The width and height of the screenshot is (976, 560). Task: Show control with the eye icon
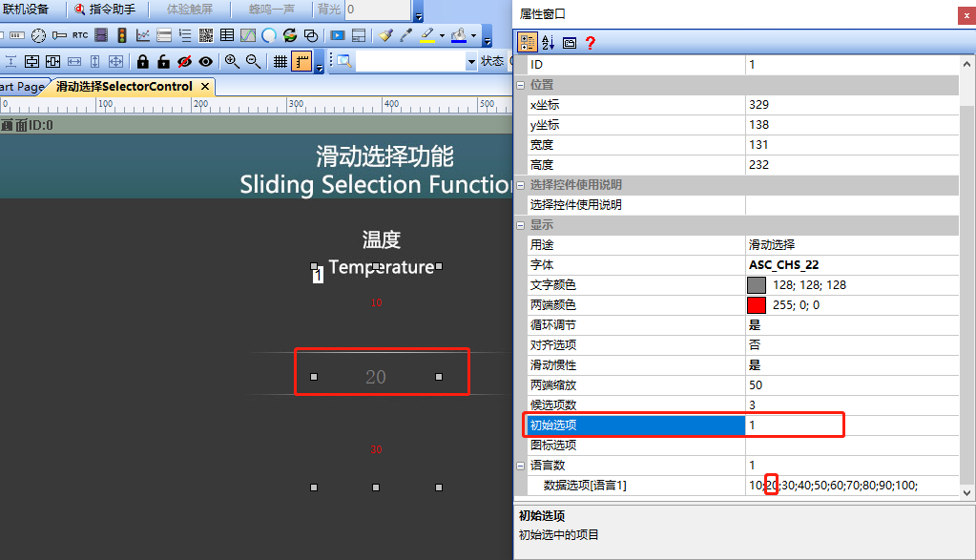click(x=205, y=61)
